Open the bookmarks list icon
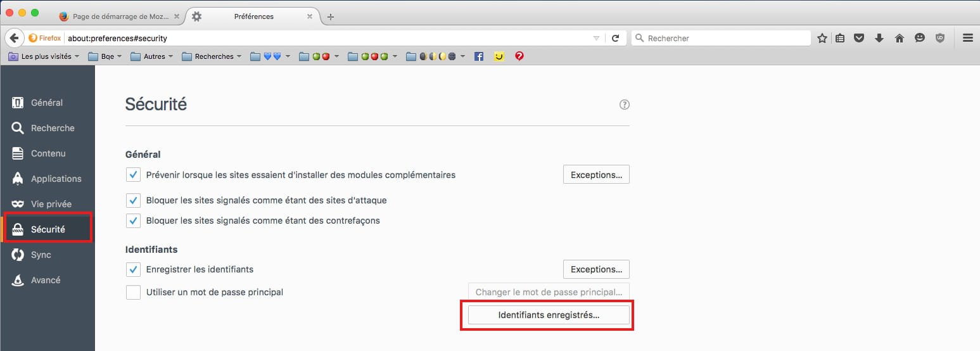Screen dimensions: 980x351 click(x=840, y=38)
